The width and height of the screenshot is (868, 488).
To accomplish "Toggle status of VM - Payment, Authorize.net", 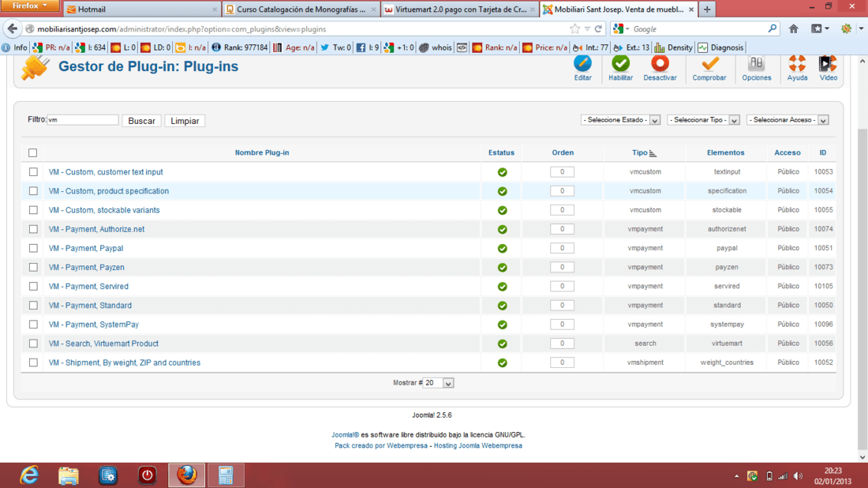I will tap(502, 229).
